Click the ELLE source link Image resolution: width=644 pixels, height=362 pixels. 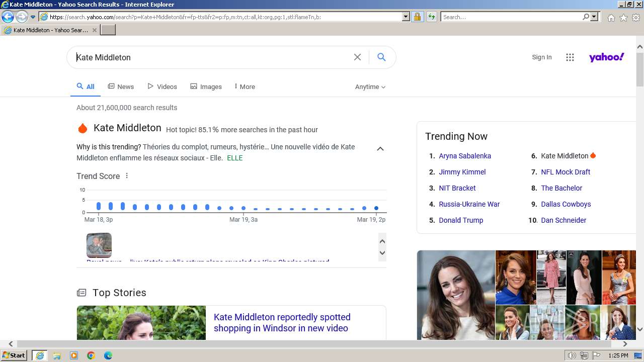[235, 158]
